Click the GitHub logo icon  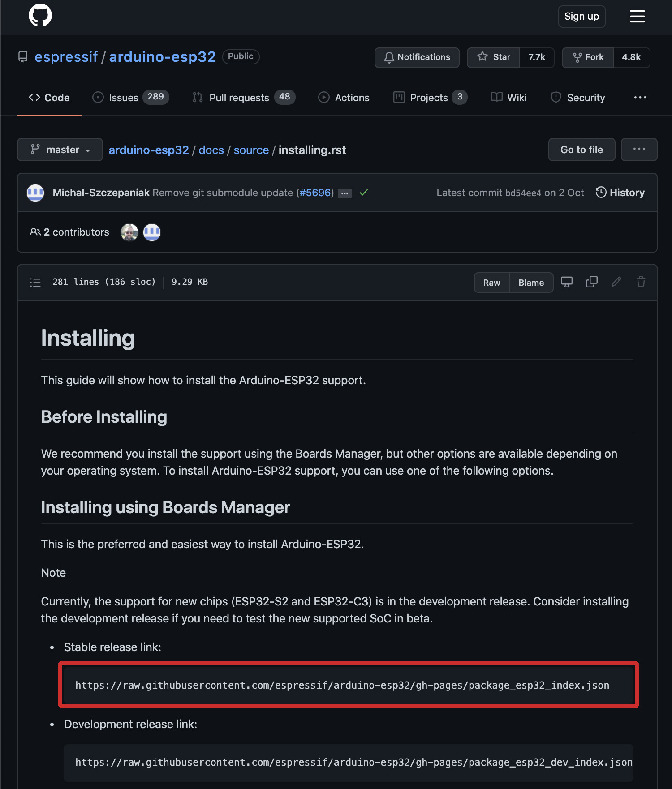(40, 16)
